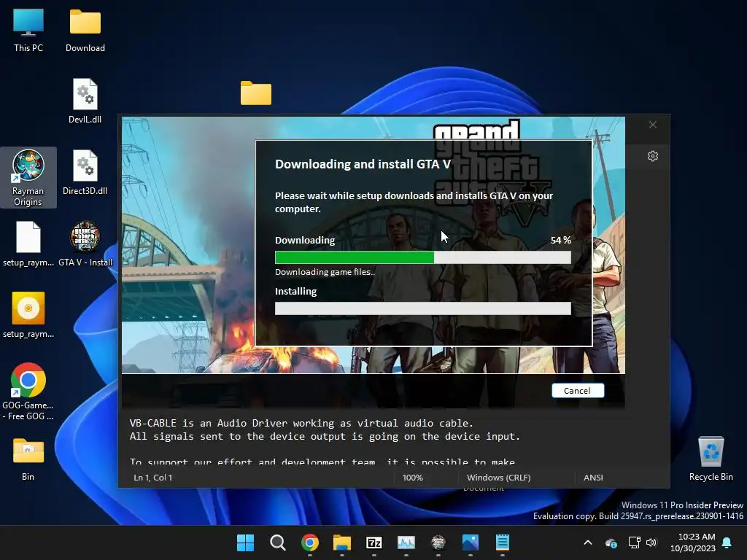The image size is (747, 560).
Task: Select Rayman Origins shortcut
Action: pos(28,177)
